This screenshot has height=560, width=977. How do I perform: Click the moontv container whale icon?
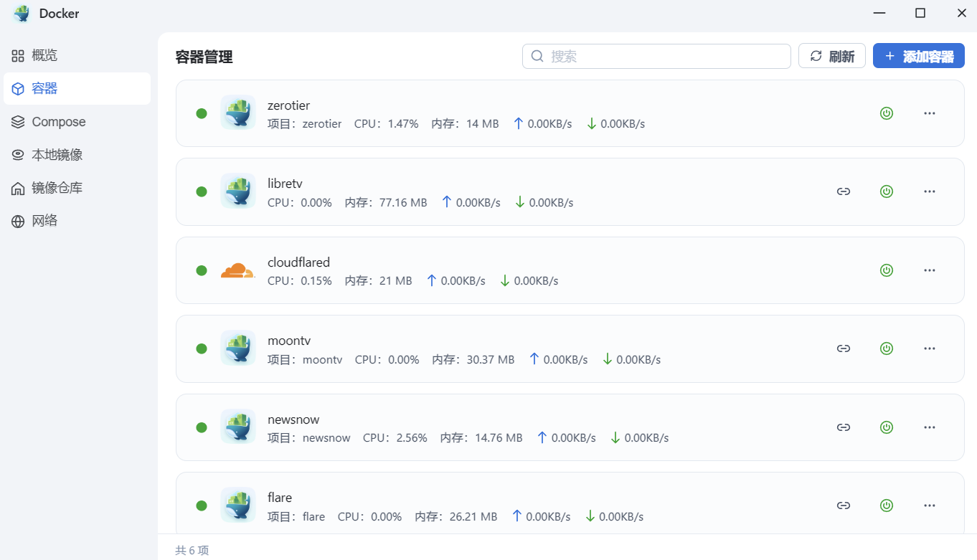[x=238, y=348]
